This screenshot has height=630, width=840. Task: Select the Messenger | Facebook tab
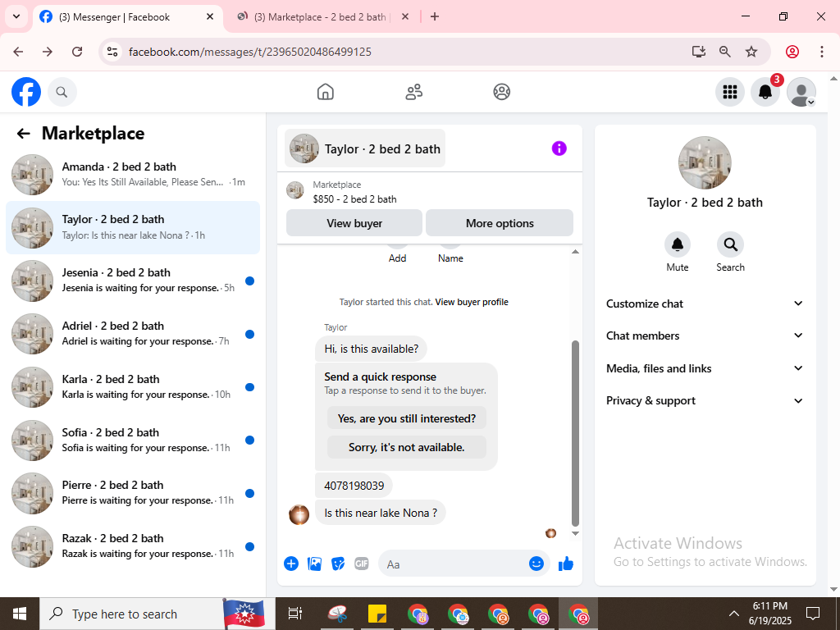115,17
